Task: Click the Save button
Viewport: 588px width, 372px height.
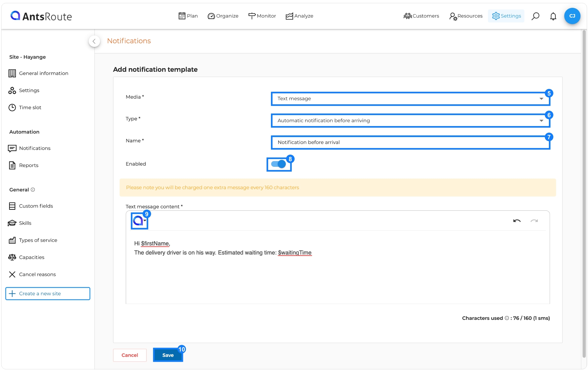Action: [168, 355]
